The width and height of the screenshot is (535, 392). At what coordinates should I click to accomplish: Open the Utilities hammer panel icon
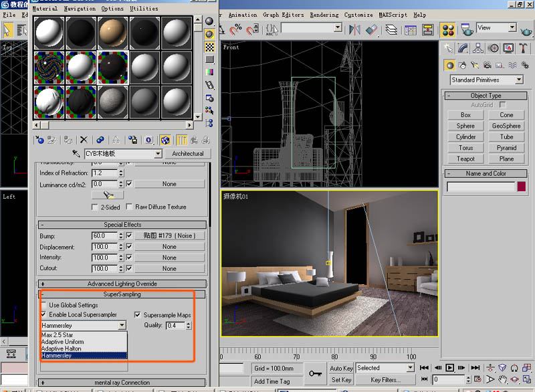[523, 48]
